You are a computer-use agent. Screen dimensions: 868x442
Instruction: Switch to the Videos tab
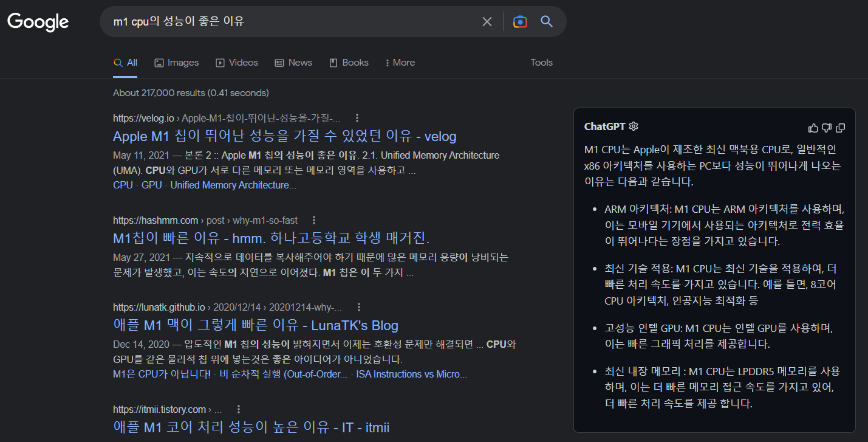[x=237, y=63]
